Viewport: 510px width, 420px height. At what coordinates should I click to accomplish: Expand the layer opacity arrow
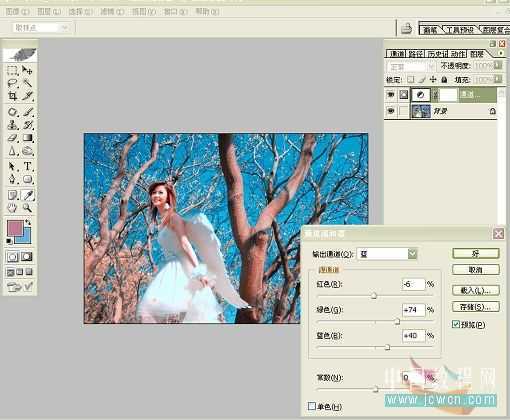pos(498,65)
